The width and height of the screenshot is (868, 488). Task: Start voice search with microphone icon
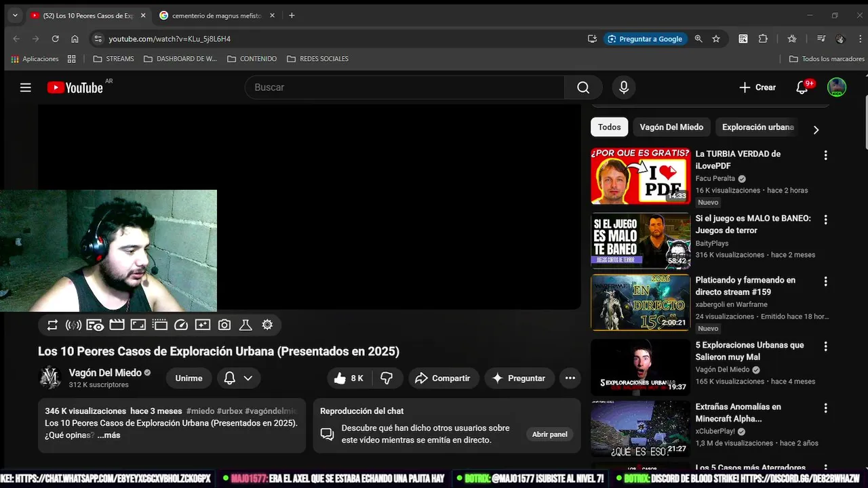coord(624,87)
